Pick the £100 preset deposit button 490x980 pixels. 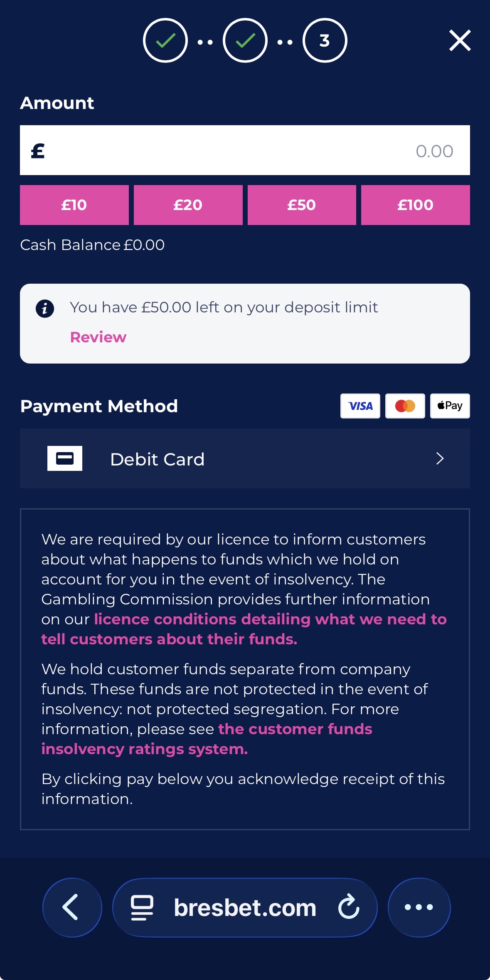pyautogui.click(x=416, y=205)
